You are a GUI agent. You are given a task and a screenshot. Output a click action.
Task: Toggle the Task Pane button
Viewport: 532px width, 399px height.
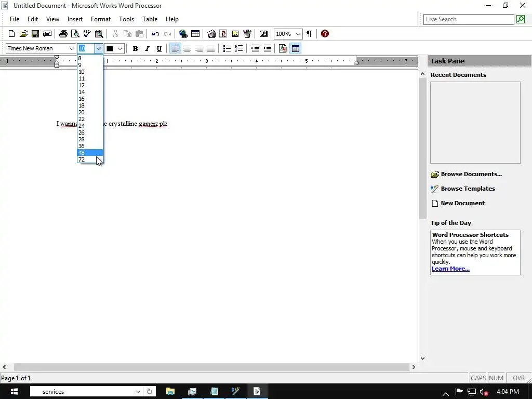tap(296, 48)
